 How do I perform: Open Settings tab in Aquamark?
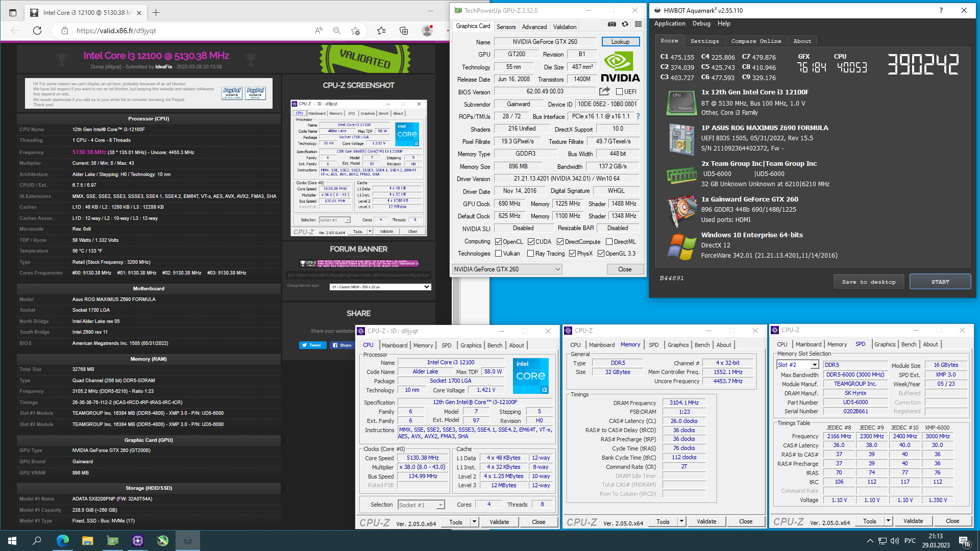[x=704, y=41]
